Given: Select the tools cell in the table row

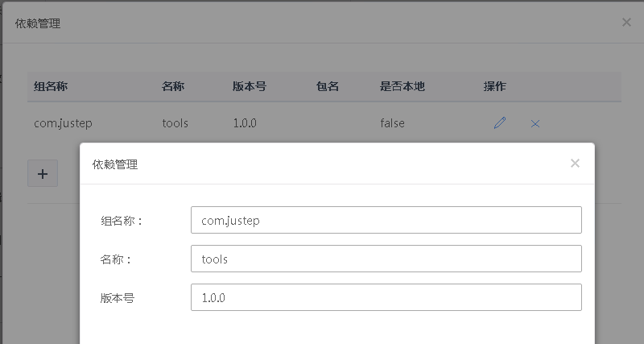Looking at the screenshot, I should [175, 123].
